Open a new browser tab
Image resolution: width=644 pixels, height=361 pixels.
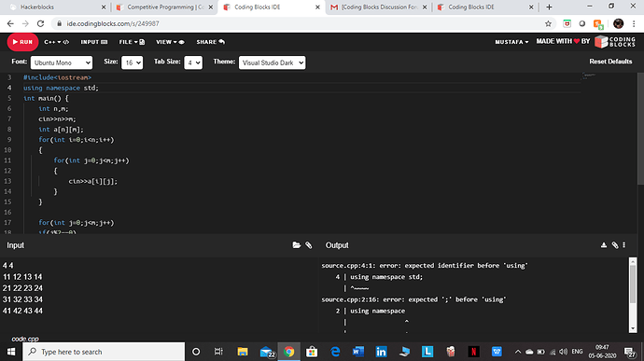point(549,7)
